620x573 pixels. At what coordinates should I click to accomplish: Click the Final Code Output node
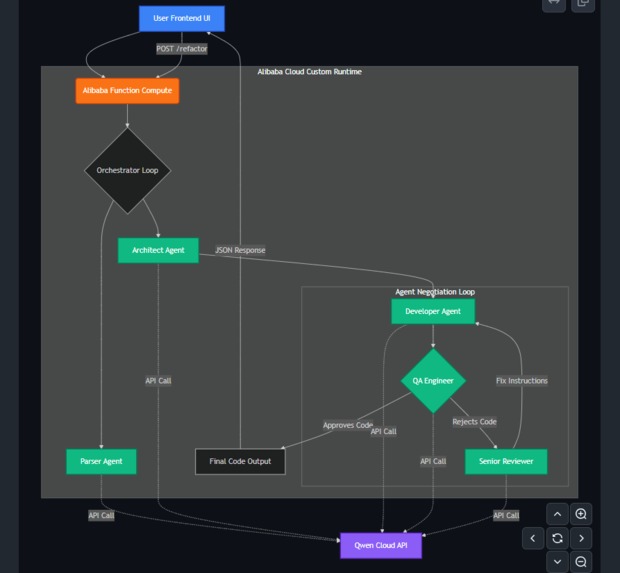[240, 461]
